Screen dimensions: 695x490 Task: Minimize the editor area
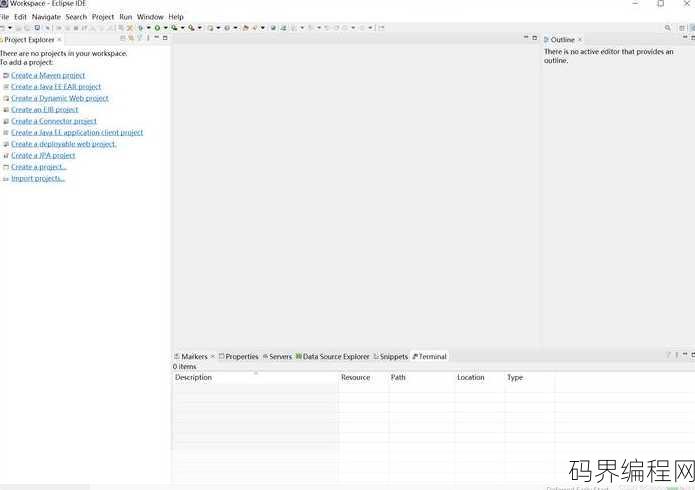coord(526,38)
